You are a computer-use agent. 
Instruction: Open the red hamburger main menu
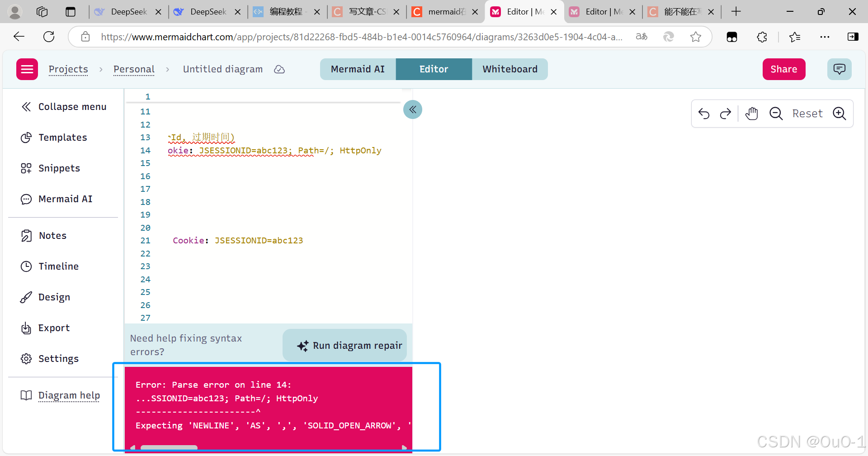click(x=27, y=69)
